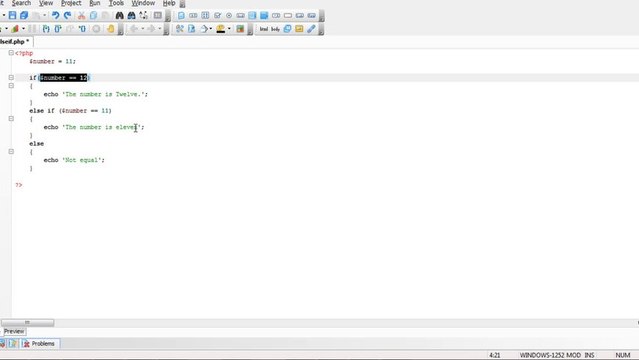
Task: Click the green color palette icon
Action: 240,29
